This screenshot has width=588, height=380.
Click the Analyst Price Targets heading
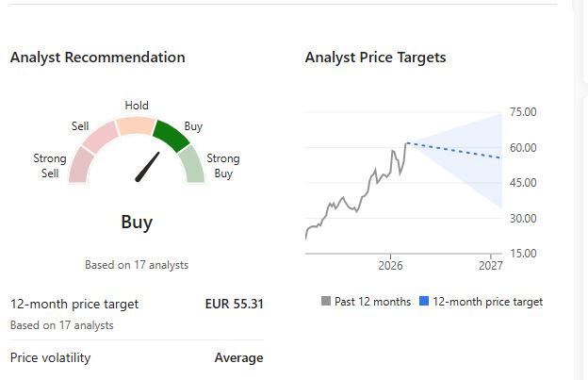coord(375,58)
